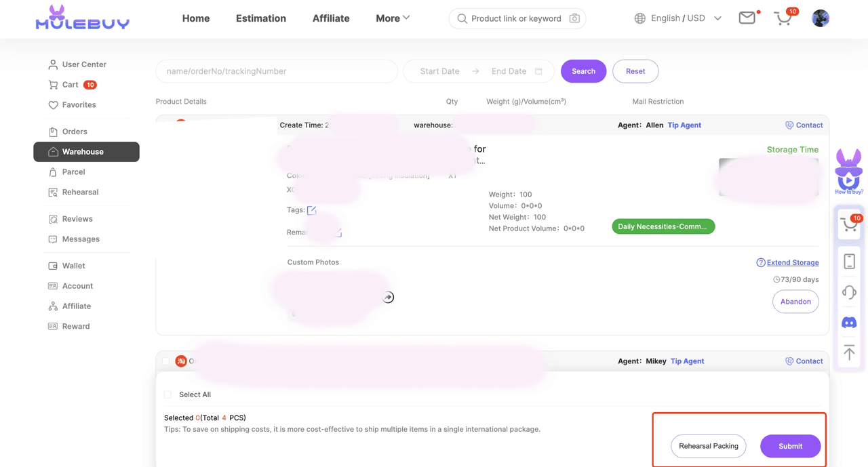Screen dimensions: 868x467
Task: Click the Rehearsal Packing button
Action: pyautogui.click(x=709, y=446)
